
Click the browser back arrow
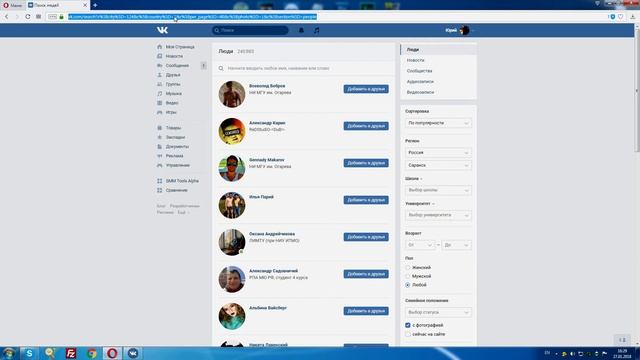tap(7, 17)
